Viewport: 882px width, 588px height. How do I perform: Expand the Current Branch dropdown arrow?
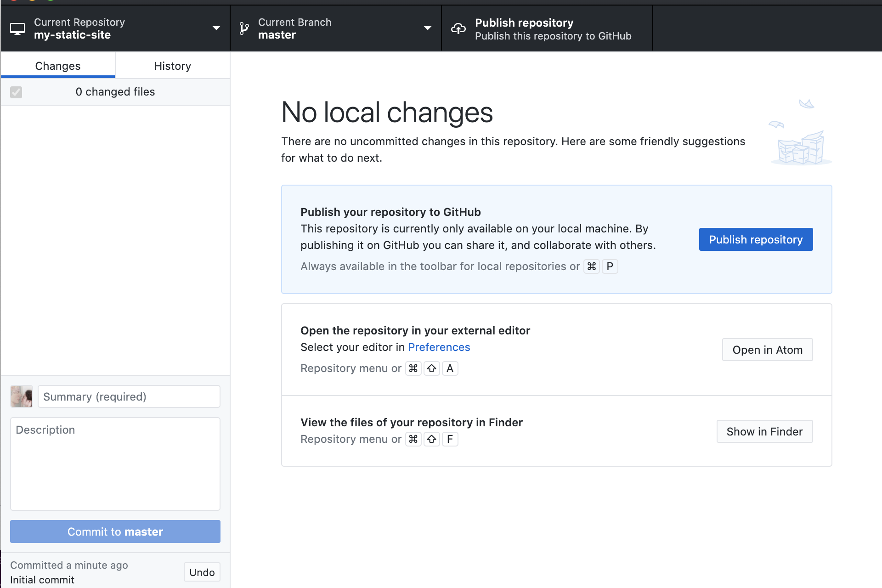pos(427,28)
